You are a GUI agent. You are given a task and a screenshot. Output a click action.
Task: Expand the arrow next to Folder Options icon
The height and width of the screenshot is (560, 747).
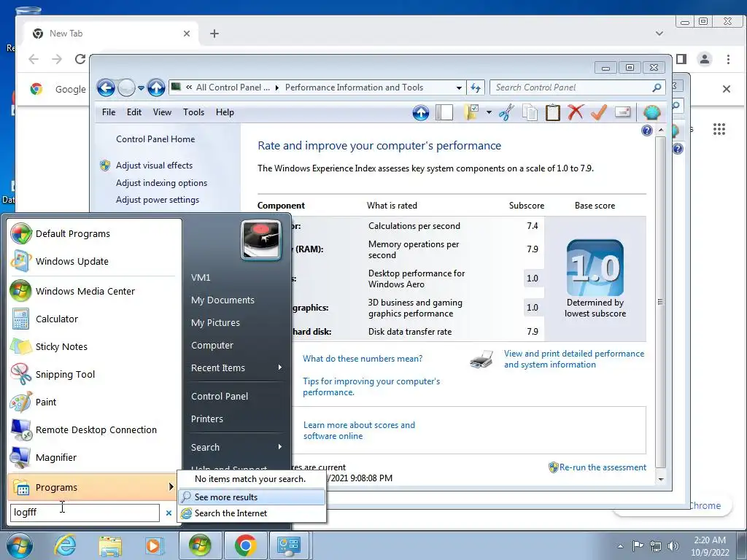point(489,112)
